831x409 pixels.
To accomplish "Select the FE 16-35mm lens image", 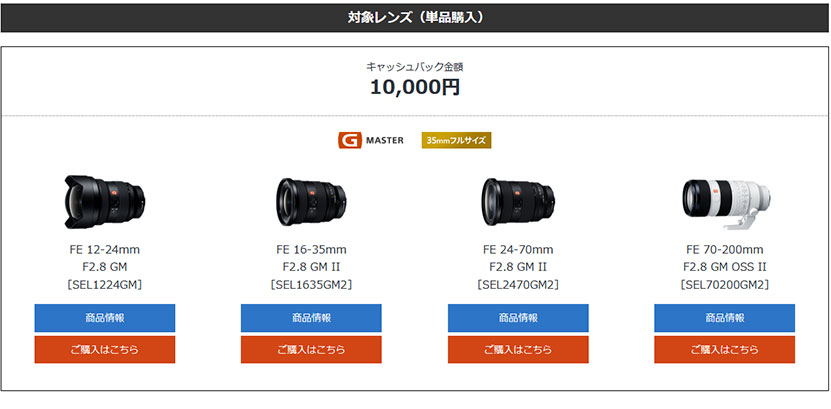I will pos(311,202).
